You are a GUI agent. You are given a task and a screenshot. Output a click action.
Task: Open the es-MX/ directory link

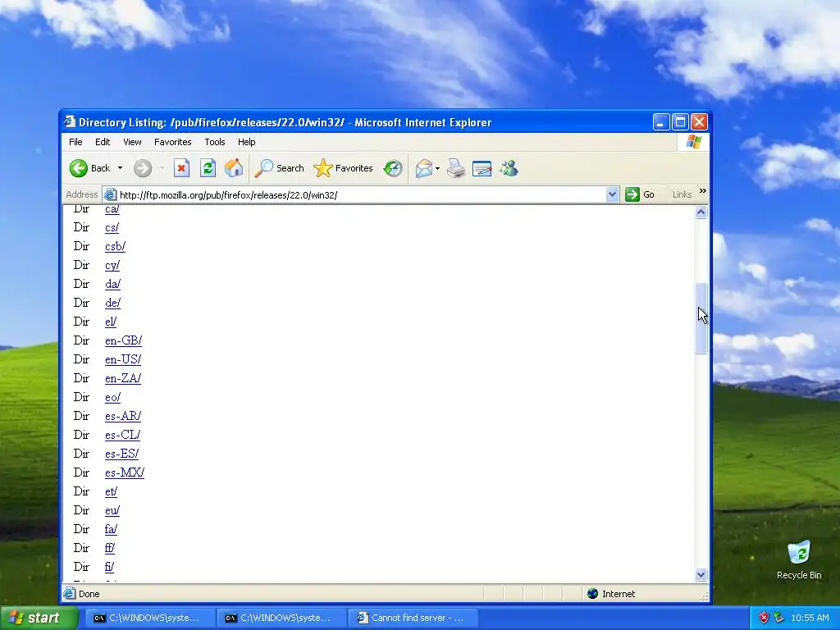(x=125, y=472)
